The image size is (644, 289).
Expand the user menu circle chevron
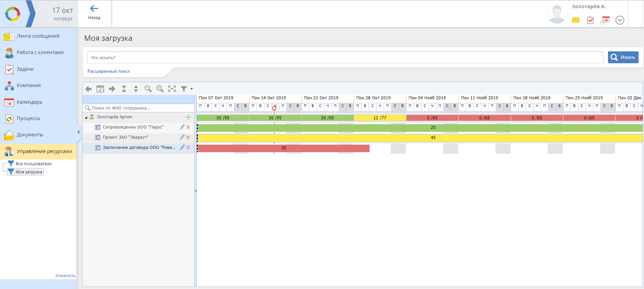(x=620, y=20)
